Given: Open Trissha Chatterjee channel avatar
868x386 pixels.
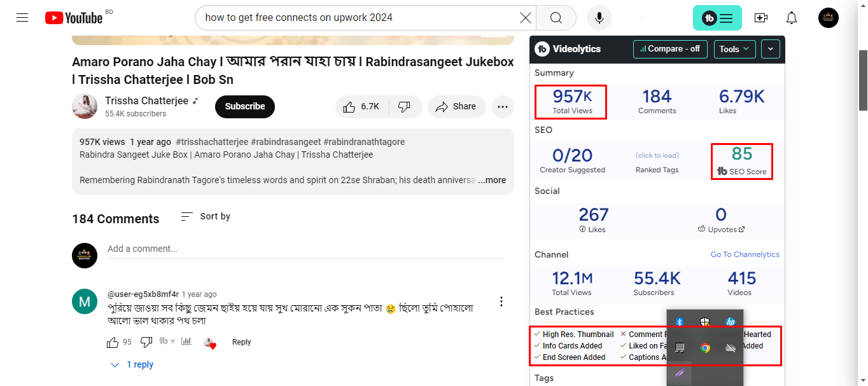Looking at the screenshot, I should [x=85, y=106].
